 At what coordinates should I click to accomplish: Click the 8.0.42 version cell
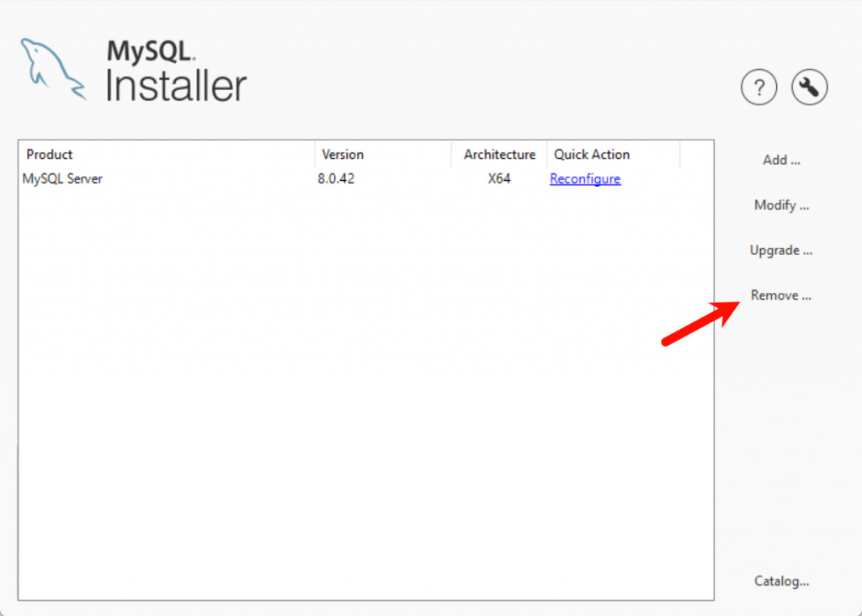coord(336,178)
